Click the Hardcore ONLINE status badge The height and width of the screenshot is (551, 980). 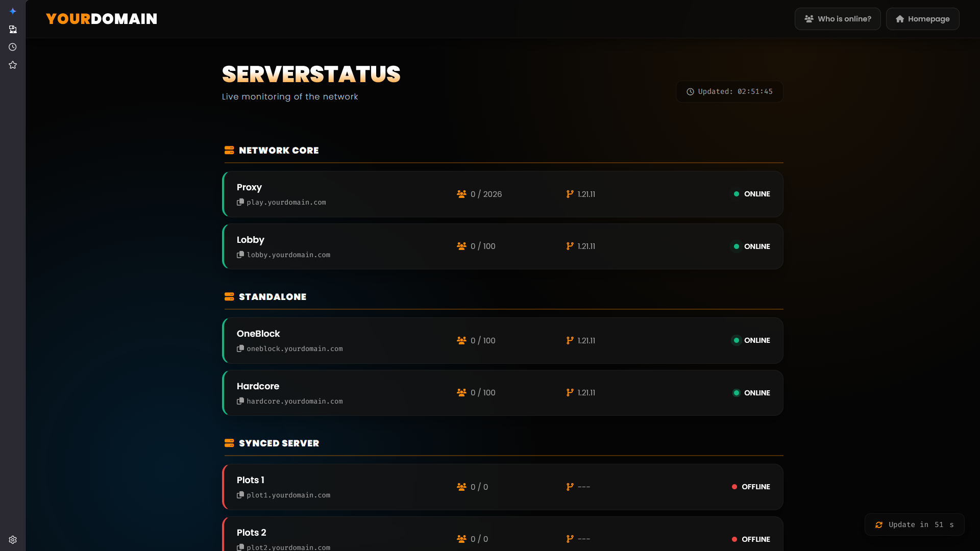click(x=751, y=393)
